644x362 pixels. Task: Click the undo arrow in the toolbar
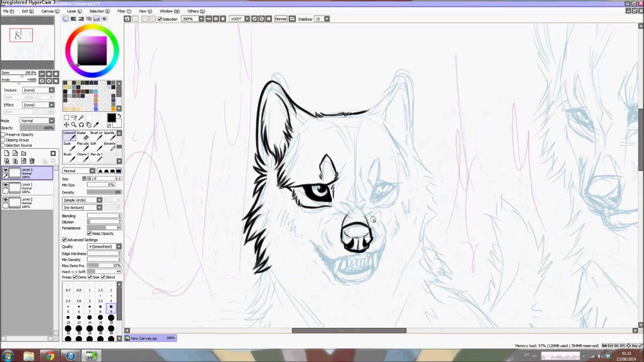[x=127, y=19]
